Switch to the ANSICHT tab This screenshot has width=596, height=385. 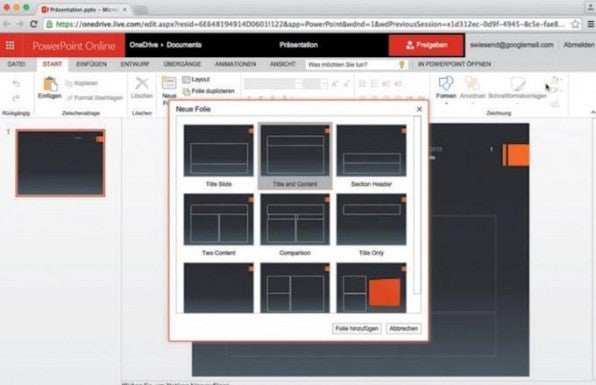click(283, 64)
